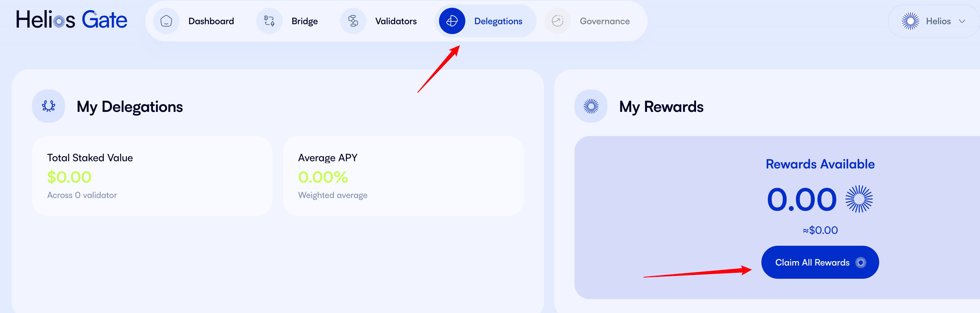Click 'Weighted average' text

coord(333,195)
